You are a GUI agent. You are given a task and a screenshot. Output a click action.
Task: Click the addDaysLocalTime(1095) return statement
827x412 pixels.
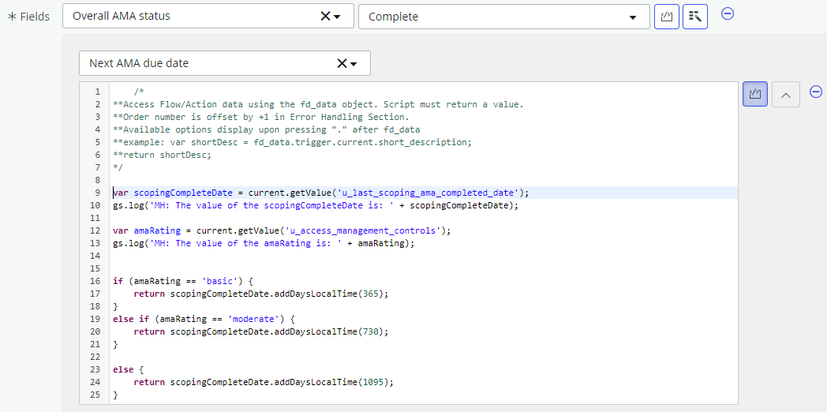click(x=264, y=382)
